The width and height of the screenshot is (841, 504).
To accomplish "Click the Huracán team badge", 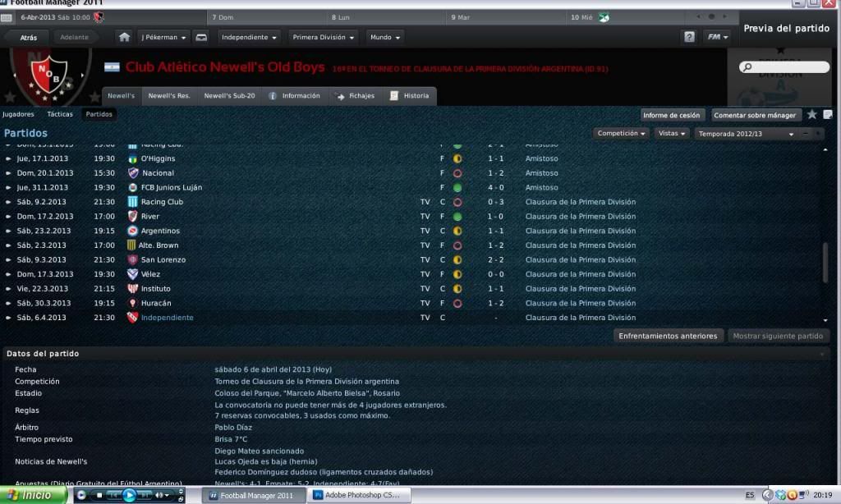I will [x=132, y=303].
